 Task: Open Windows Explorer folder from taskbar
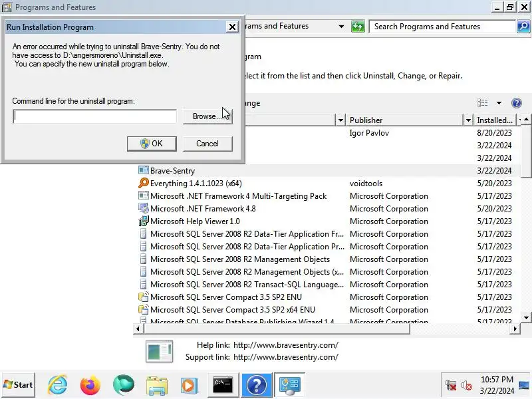156,385
